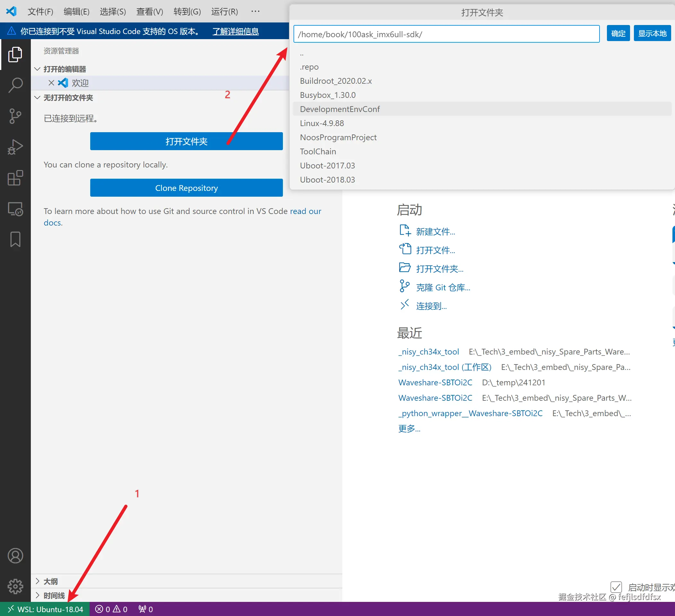The height and width of the screenshot is (616, 675).
Task: Toggle the show welcome on startup checkbox
Action: pos(616,587)
